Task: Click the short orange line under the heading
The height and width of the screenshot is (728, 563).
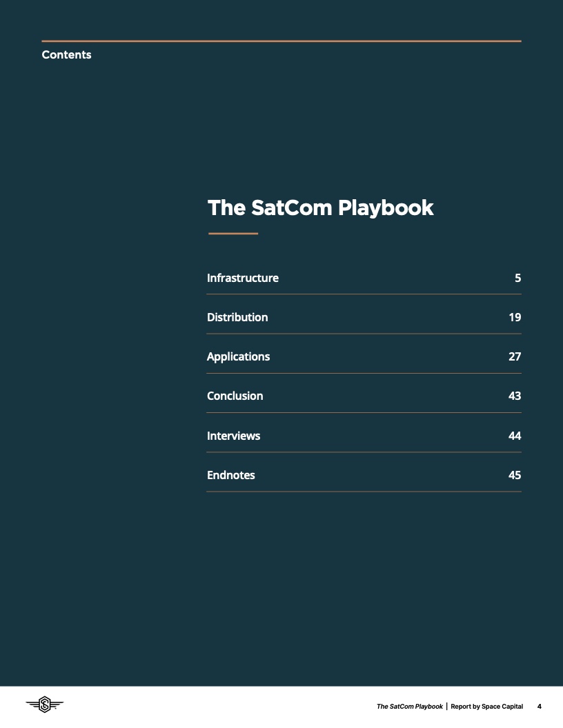Action: [x=233, y=234]
